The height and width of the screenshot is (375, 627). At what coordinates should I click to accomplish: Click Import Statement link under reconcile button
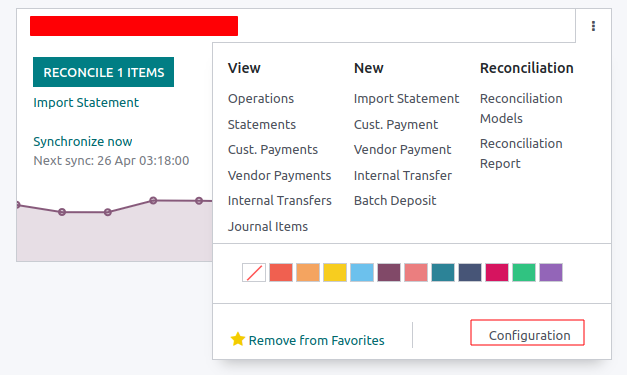pos(86,103)
